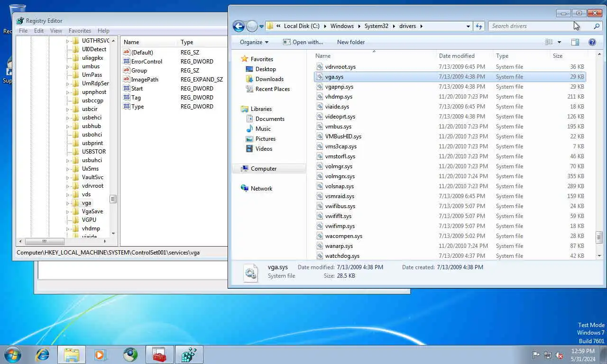Click the Forward navigation button in Explorer
Image resolution: width=607 pixels, height=364 pixels.
[252, 26]
